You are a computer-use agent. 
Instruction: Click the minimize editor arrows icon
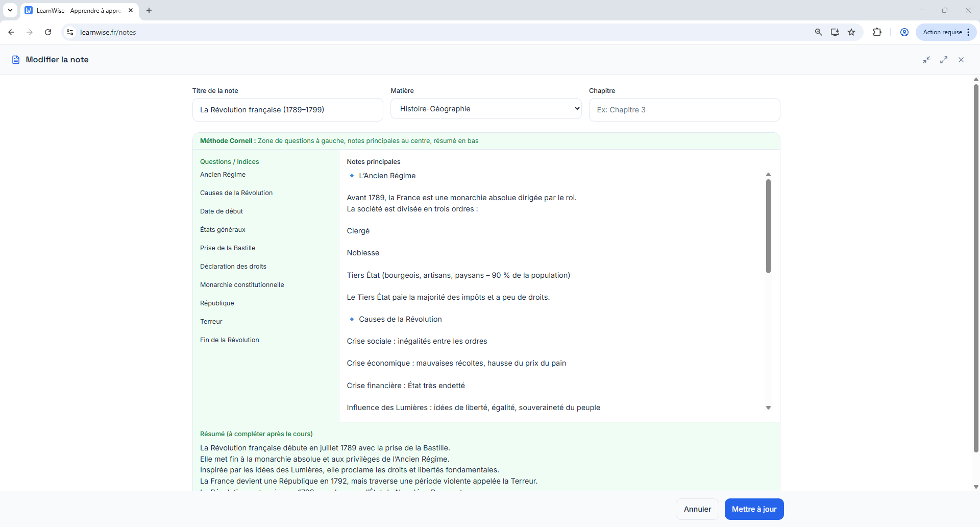tap(926, 60)
